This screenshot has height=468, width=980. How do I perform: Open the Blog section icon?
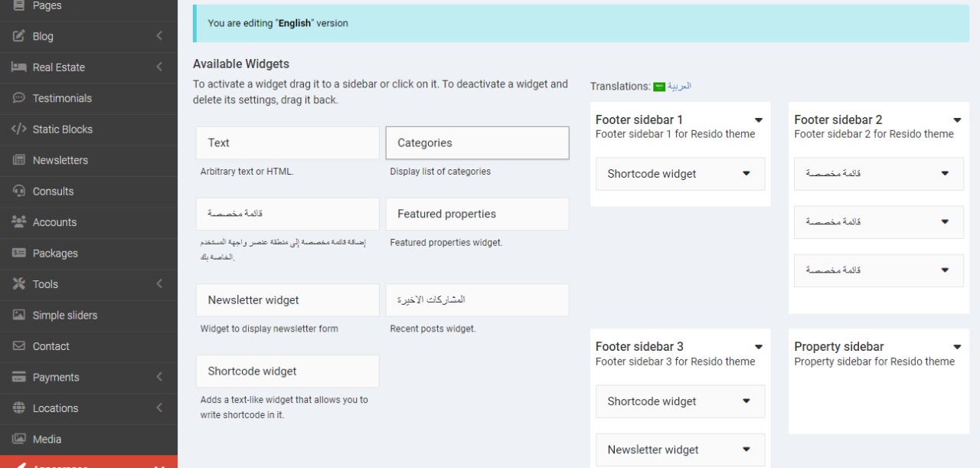(18, 36)
